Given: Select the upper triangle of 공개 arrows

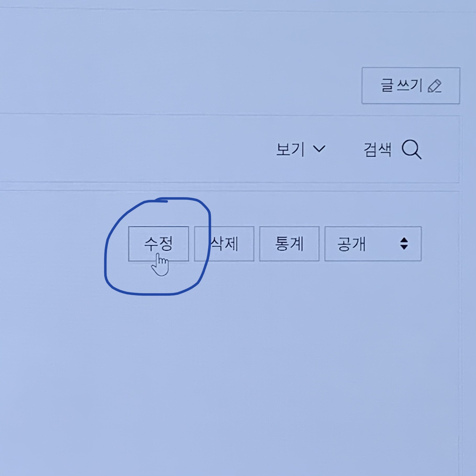Looking at the screenshot, I should [x=404, y=240].
